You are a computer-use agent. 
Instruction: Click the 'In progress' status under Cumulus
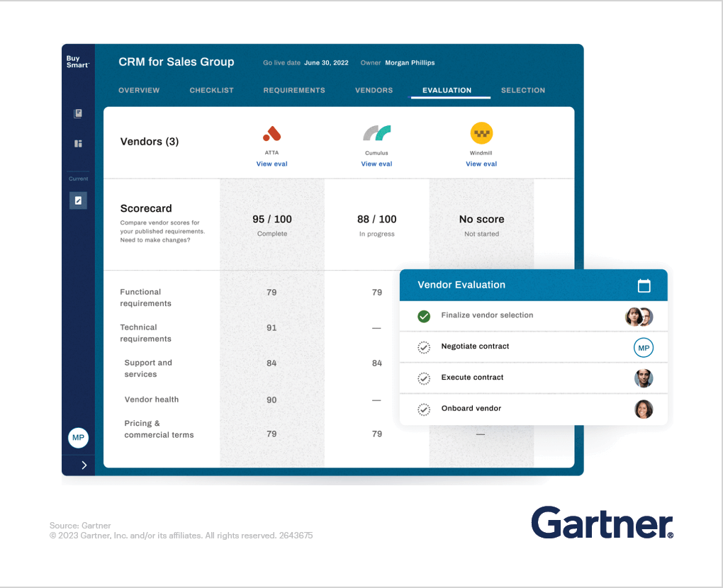pyautogui.click(x=376, y=234)
